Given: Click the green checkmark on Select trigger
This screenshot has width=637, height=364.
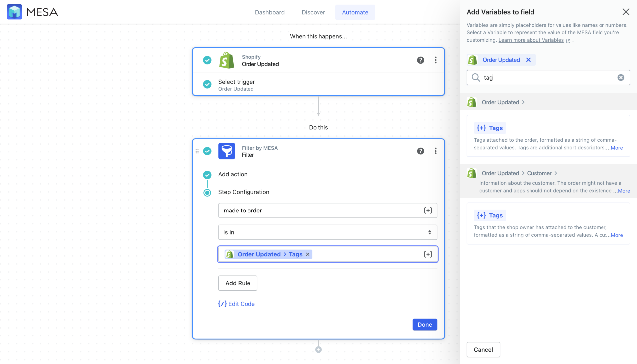Looking at the screenshot, I should click(207, 84).
